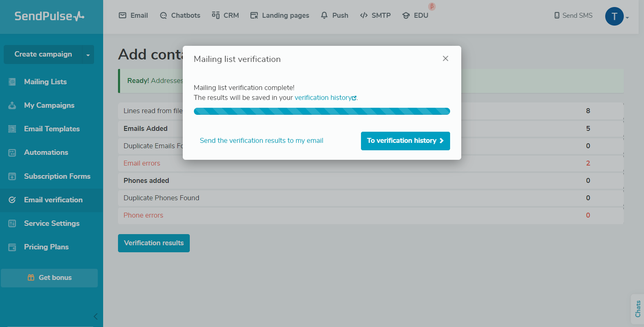Open Mailing Lists from the sidebar

[x=45, y=81]
